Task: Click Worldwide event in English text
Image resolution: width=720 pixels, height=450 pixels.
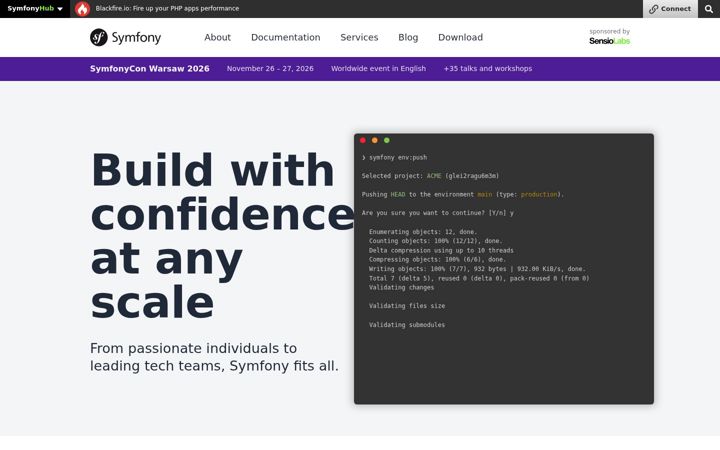Action: [378, 68]
